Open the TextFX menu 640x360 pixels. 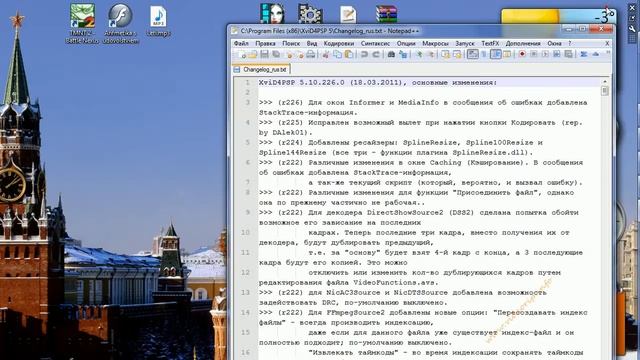tap(490, 43)
